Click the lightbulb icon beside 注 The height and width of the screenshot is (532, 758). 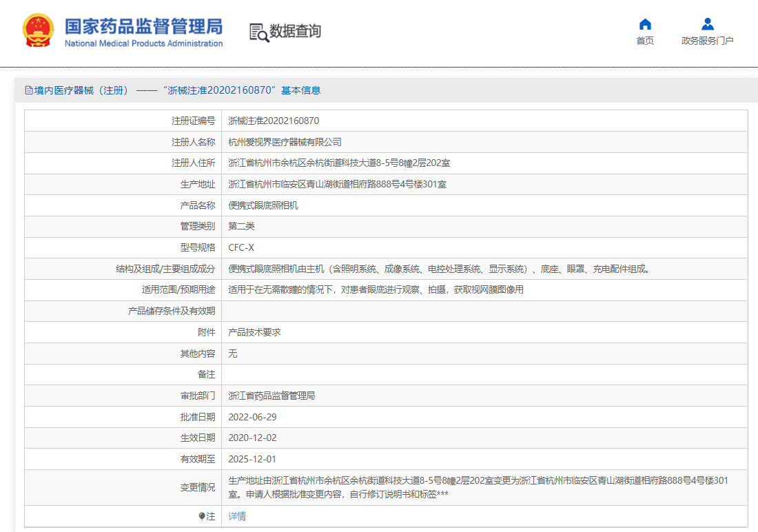[202, 517]
